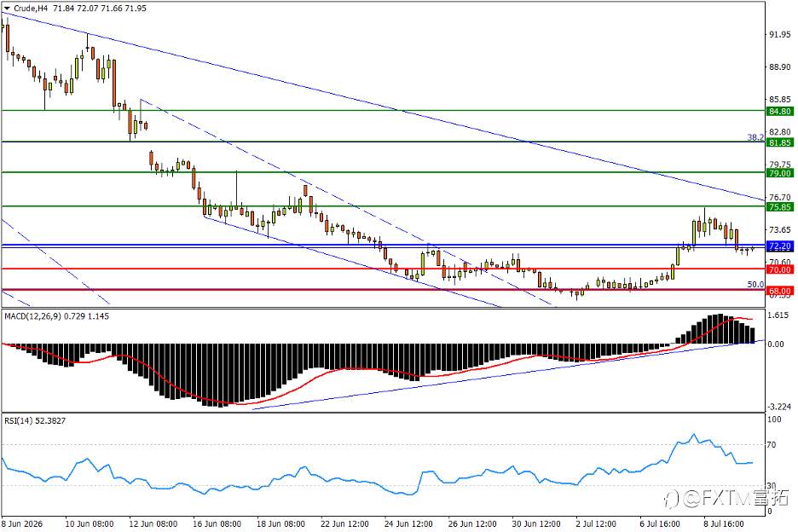Click the 10 Jun 08:00 time label
798x532 pixels.
[x=89, y=523]
